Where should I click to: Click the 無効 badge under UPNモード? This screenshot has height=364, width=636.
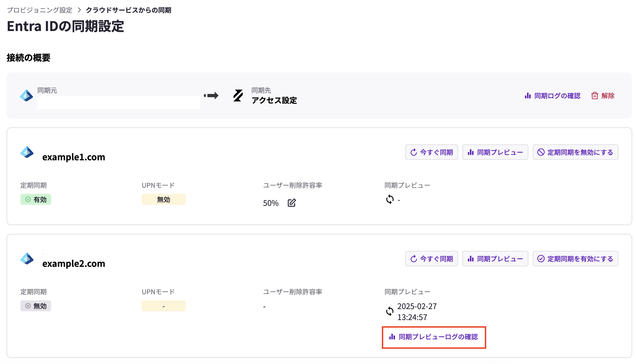click(x=163, y=199)
